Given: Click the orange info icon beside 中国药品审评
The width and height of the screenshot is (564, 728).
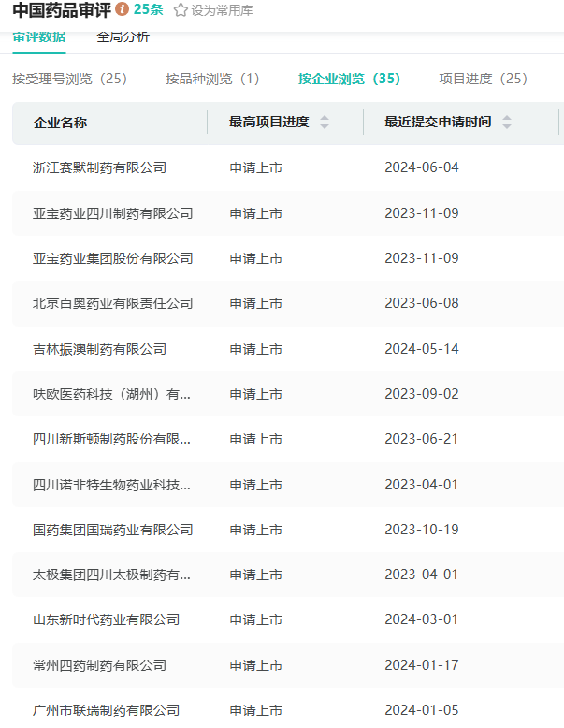Looking at the screenshot, I should click(122, 8).
